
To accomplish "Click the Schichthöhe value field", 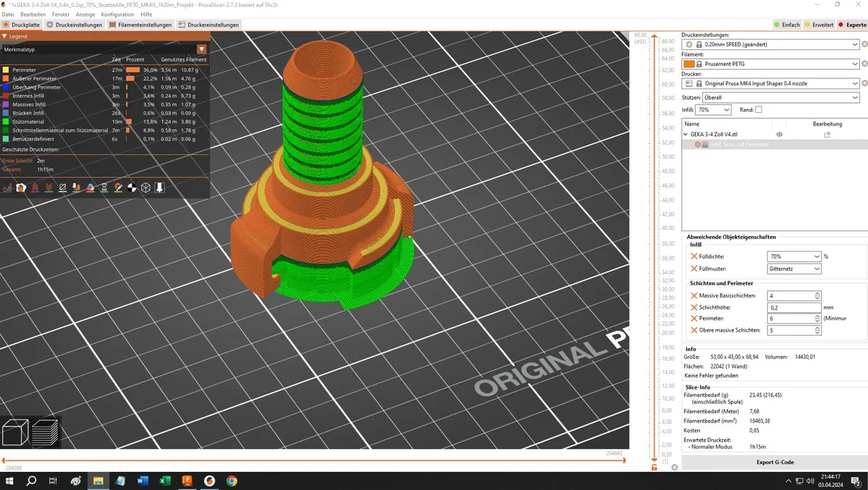I will coord(794,307).
